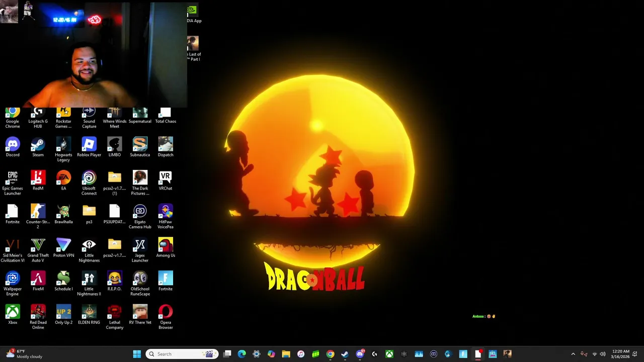Select the ELDEN RING desktop icon
Image resolution: width=644 pixels, height=362 pixels.
[89, 315]
